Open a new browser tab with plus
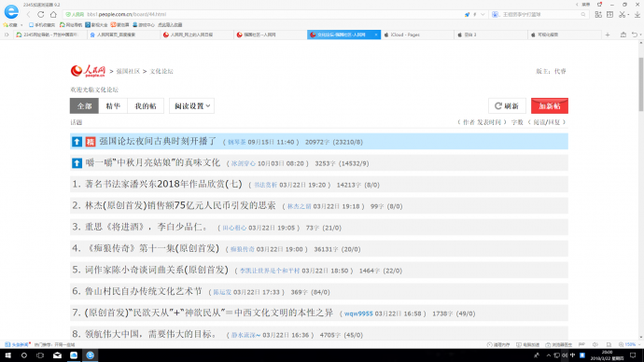 tap(608, 35)
